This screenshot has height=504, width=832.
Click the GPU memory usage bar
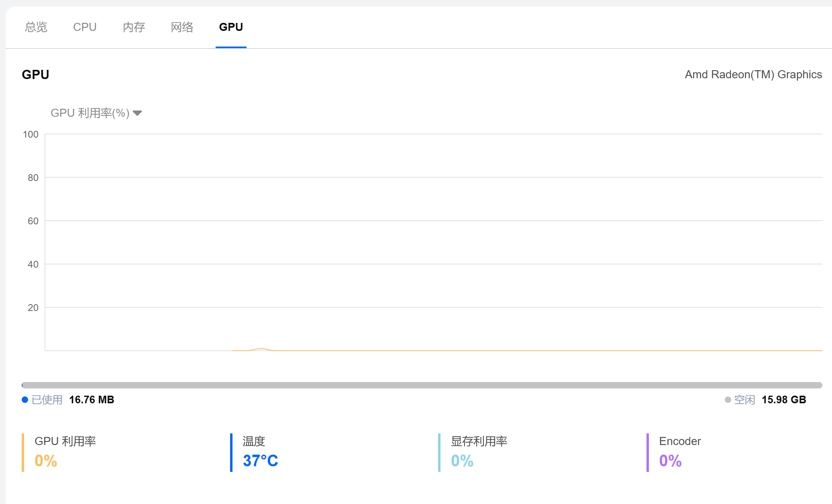[422, 385]
